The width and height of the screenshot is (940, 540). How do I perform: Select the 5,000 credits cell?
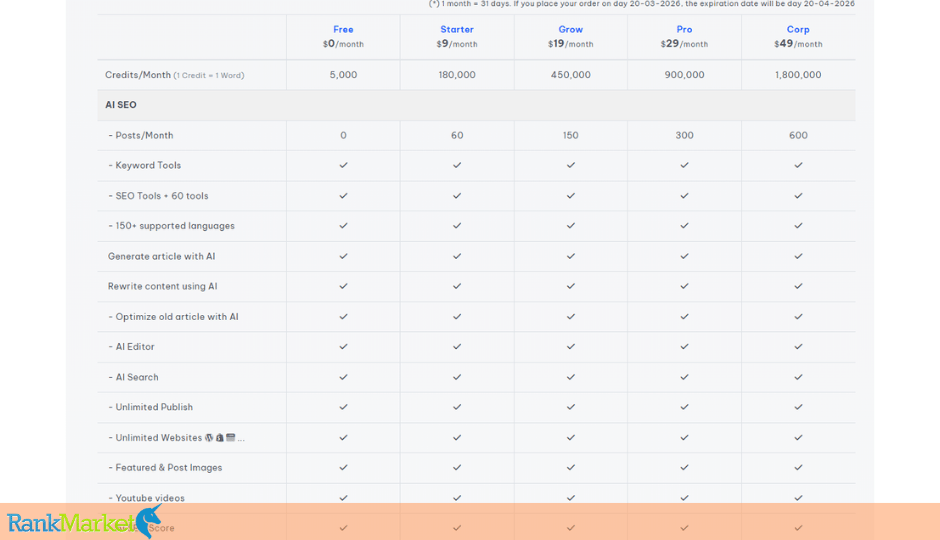343,75
